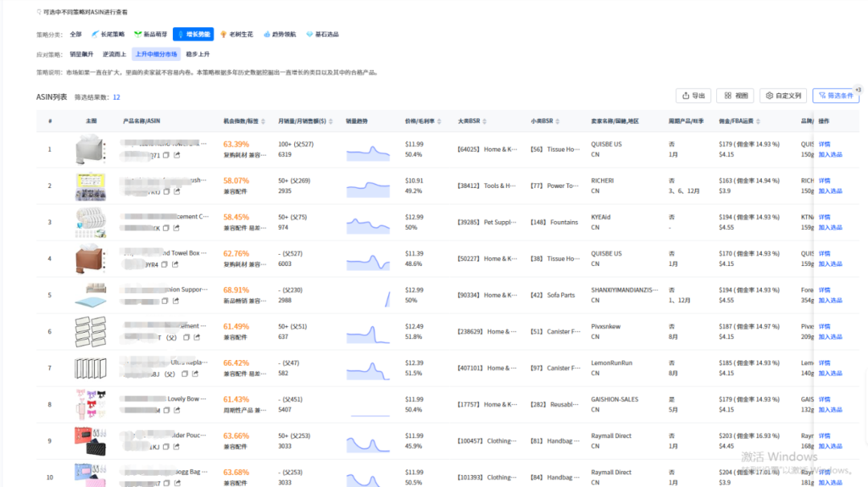Copy the ASIN in the Lovely Bow row
Viewport: 868px width, 487px height.
tap(166, 410)
